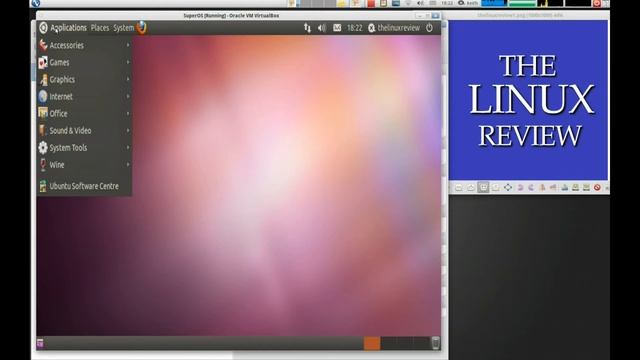Viewport: 640px width, 360px height.
Task: Click the network connection arrows icon
Action: click(x=307, y=28)
